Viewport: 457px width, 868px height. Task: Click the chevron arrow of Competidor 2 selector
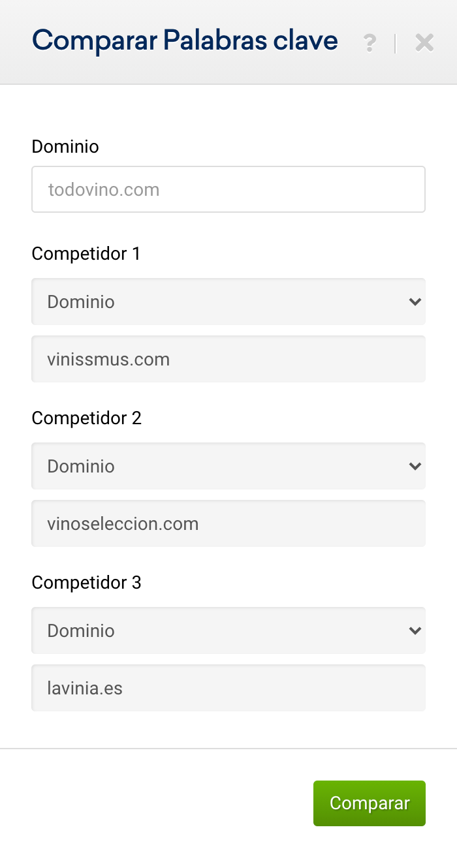[x=415, y=466]
